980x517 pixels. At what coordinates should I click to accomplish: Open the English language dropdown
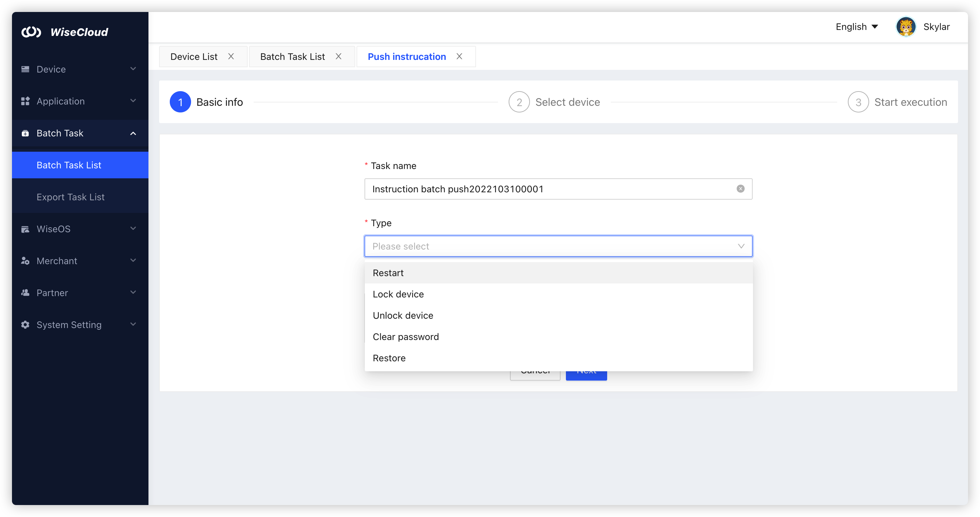coord(857,27)
